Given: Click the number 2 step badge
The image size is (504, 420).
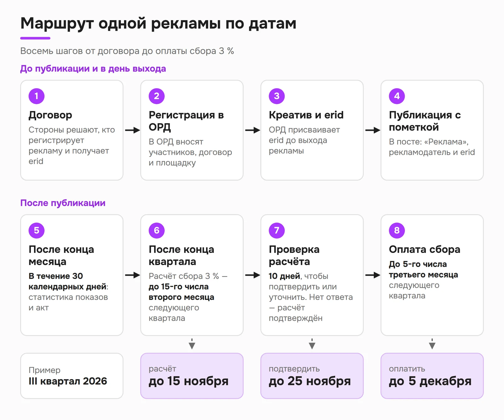Looking at the screenshot, I should (157, 96).
